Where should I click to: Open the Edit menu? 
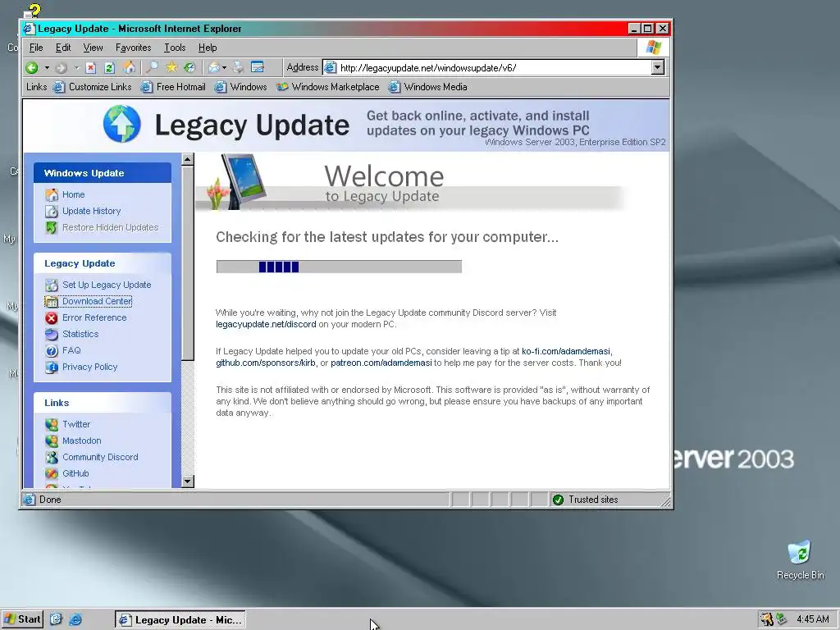pyautogui.click(x=63, y=48)
